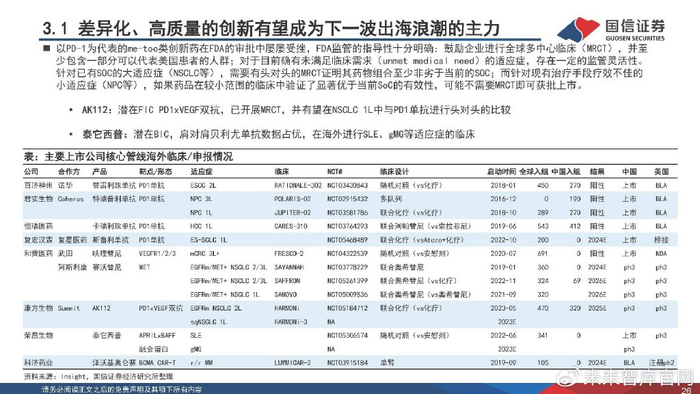This screenshot has height=394, width=700.
Task: Click trial name HARMONi-3
Action: click(291, 322)
